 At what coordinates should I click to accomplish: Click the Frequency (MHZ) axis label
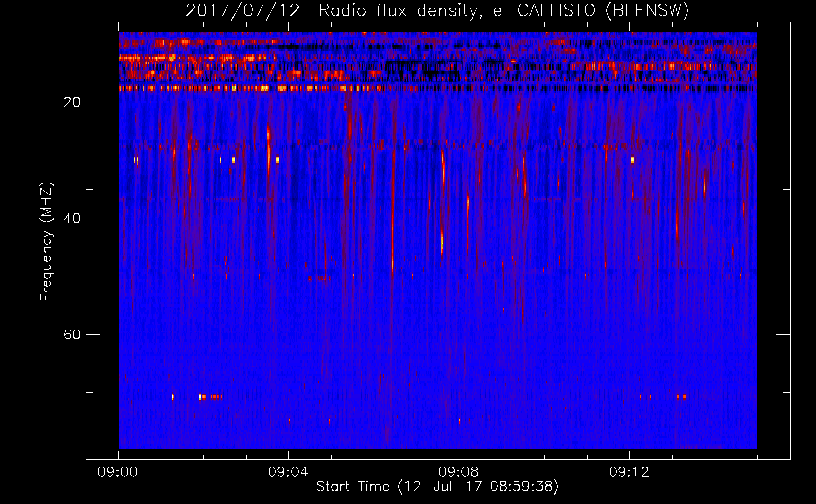pos(46,242)
